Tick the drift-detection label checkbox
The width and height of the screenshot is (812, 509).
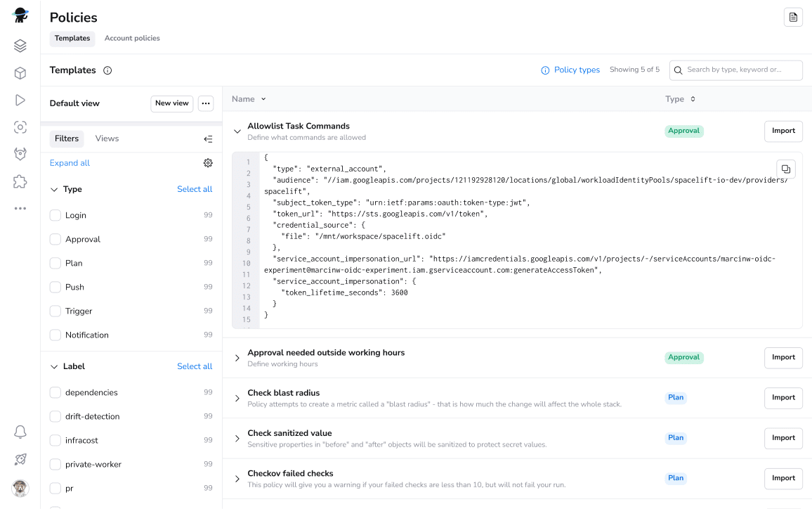coord(55,417)
